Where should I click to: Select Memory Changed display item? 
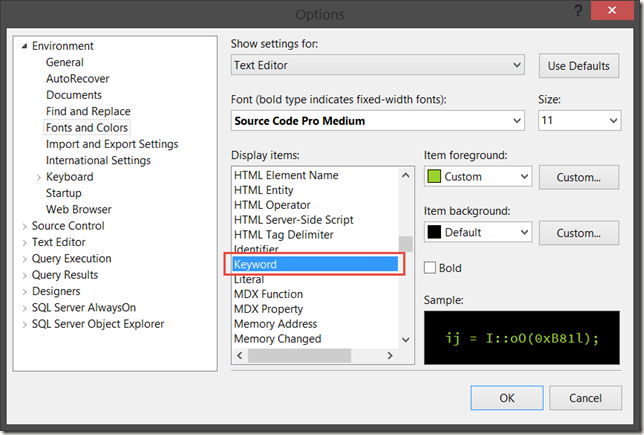277,338
